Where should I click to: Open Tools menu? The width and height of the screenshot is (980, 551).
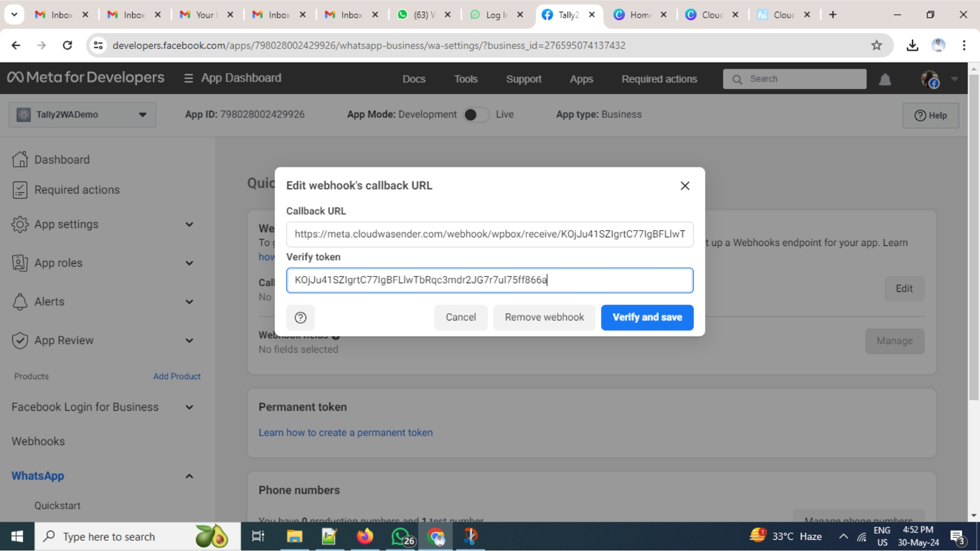pyautogui.click(x=465, y=79)
